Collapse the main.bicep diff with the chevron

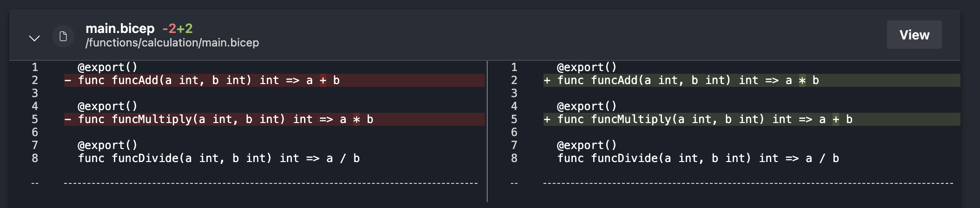point(34,38)
